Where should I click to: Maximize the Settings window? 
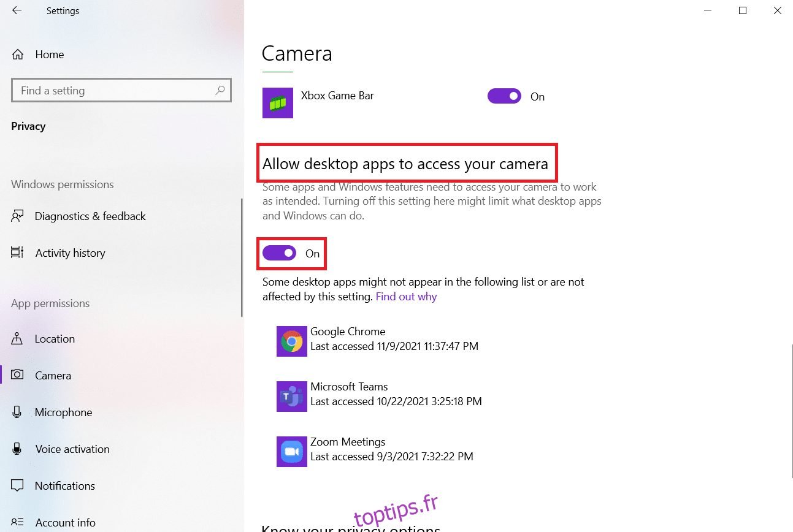coord(743,10)
